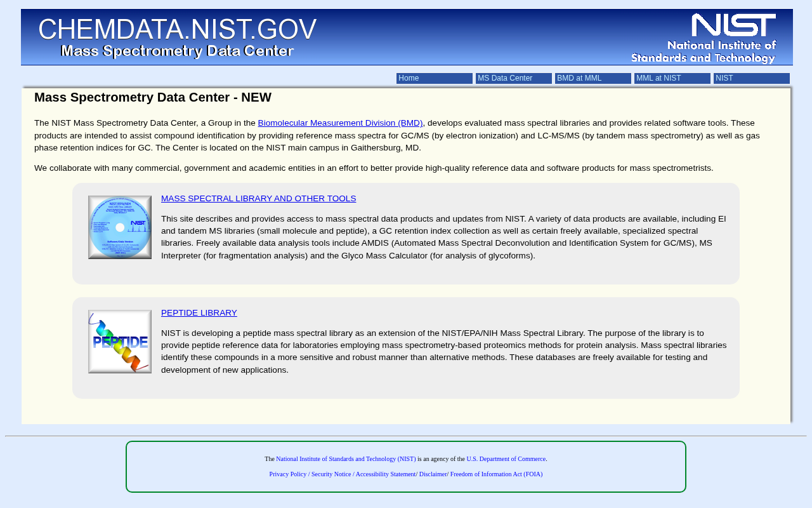This screenshot has width=812, height=508.
Task: Open Mass Spectral Library and Other Tools link
Action: (x=259, y=199)
